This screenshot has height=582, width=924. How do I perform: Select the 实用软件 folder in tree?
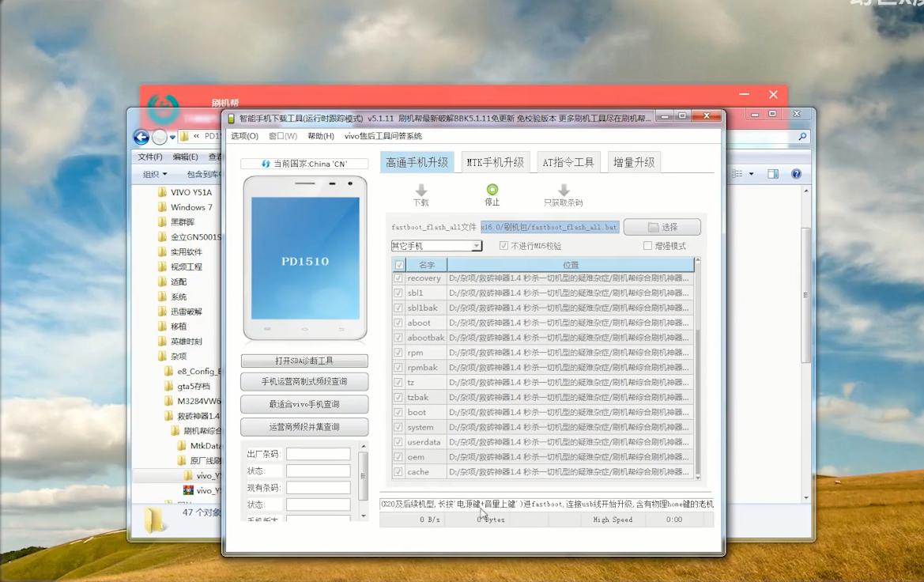coord(179,251)
